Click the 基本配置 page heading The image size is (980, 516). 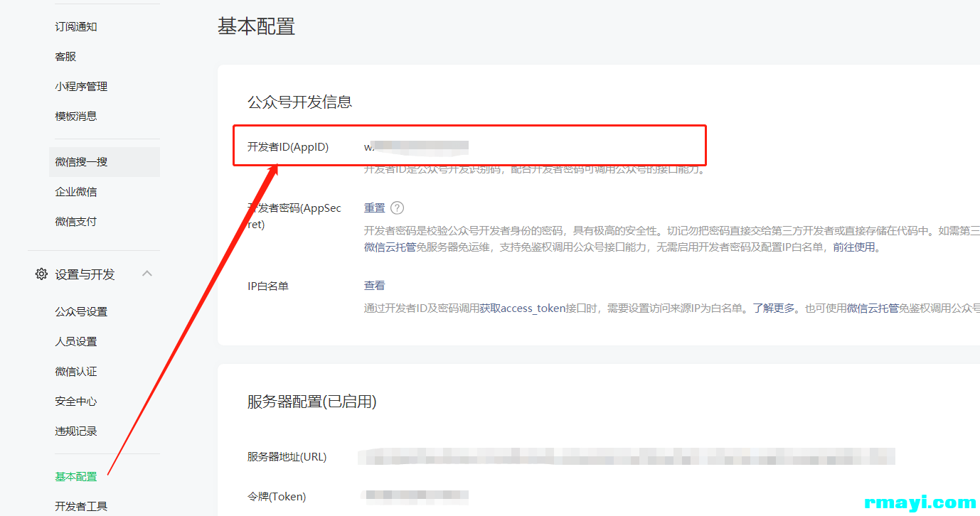coord(257,27)
